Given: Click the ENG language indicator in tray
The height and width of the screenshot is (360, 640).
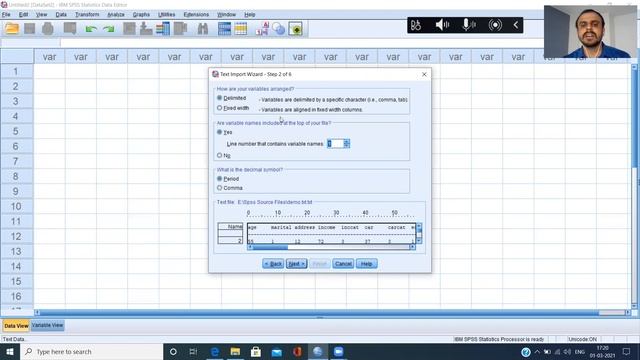Looking at the screenshot, I should click(580, 352).
